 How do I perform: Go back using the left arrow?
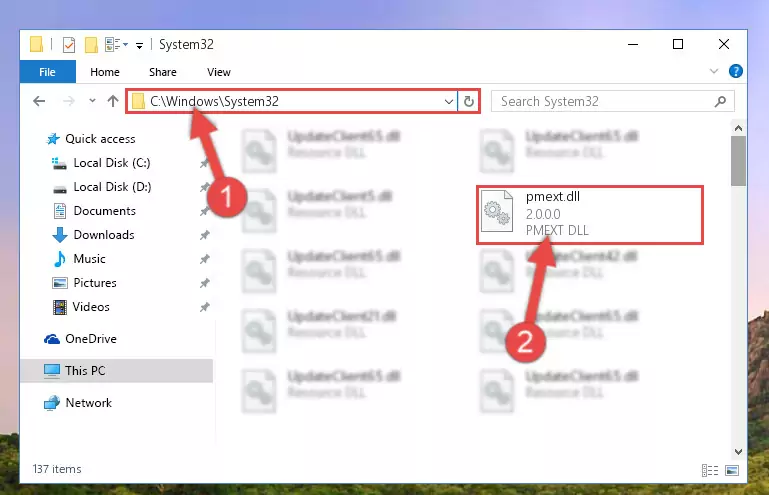point(39,102)
